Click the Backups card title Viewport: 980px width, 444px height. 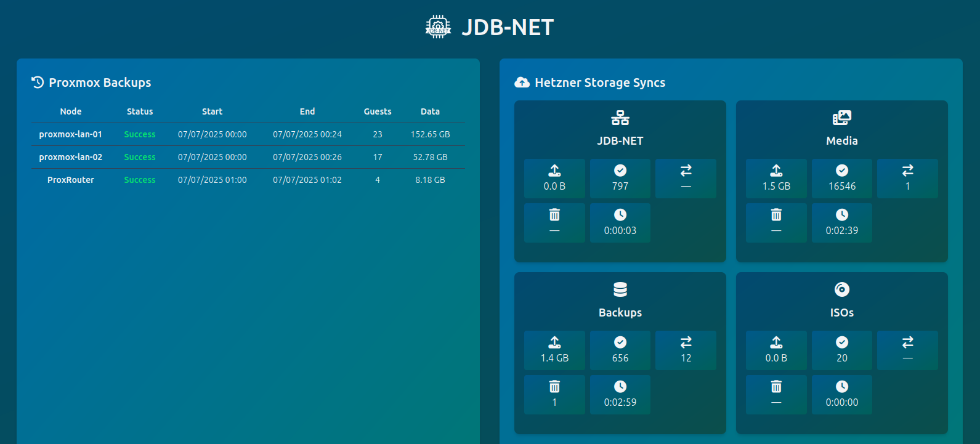click(x=620, y=313)
